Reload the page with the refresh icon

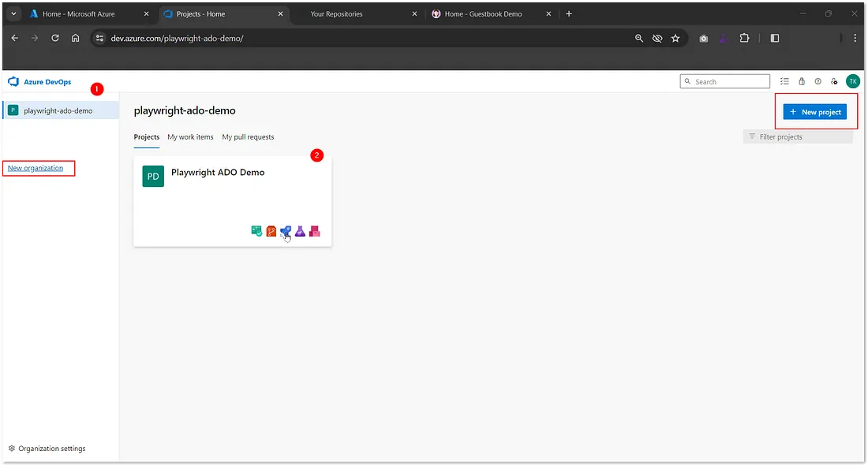click(54, 38)
